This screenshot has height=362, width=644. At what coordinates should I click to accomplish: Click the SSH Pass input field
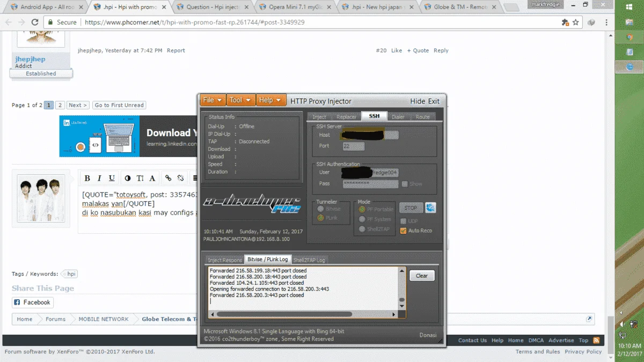(370, 184)
